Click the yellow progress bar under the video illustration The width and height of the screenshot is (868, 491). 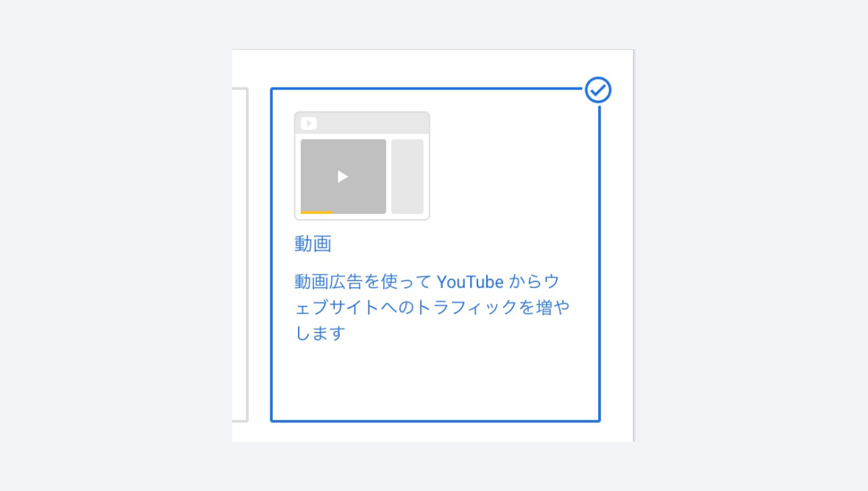(x=316, y=213)
